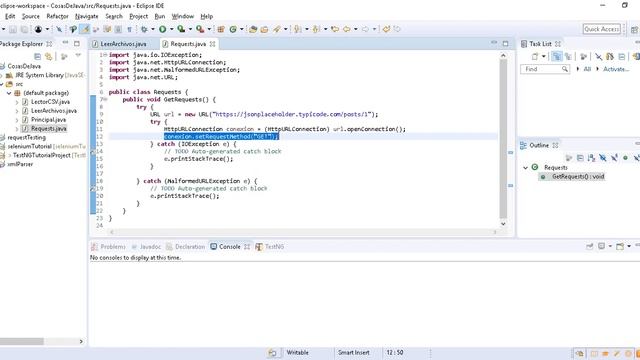Click the Sort icon in Outline view
640x360 pixels.
591,158
